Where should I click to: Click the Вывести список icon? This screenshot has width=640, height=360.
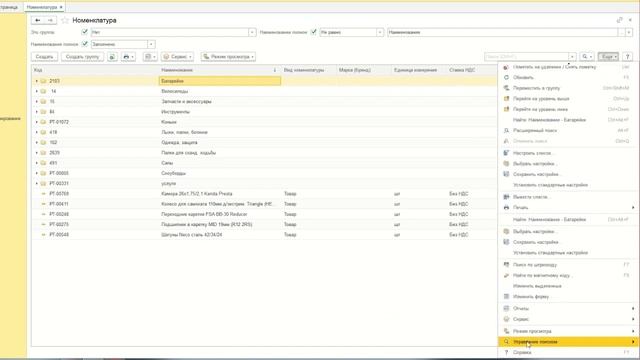tap(506, 197)
